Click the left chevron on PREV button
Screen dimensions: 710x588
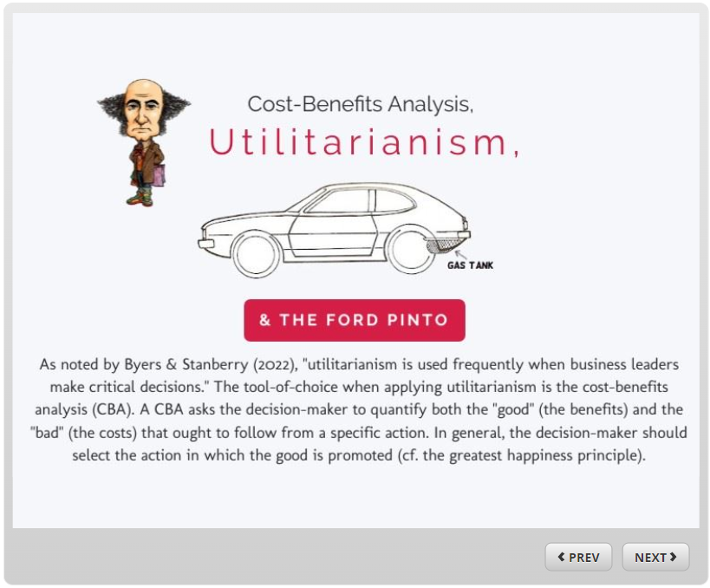[562, 557]
